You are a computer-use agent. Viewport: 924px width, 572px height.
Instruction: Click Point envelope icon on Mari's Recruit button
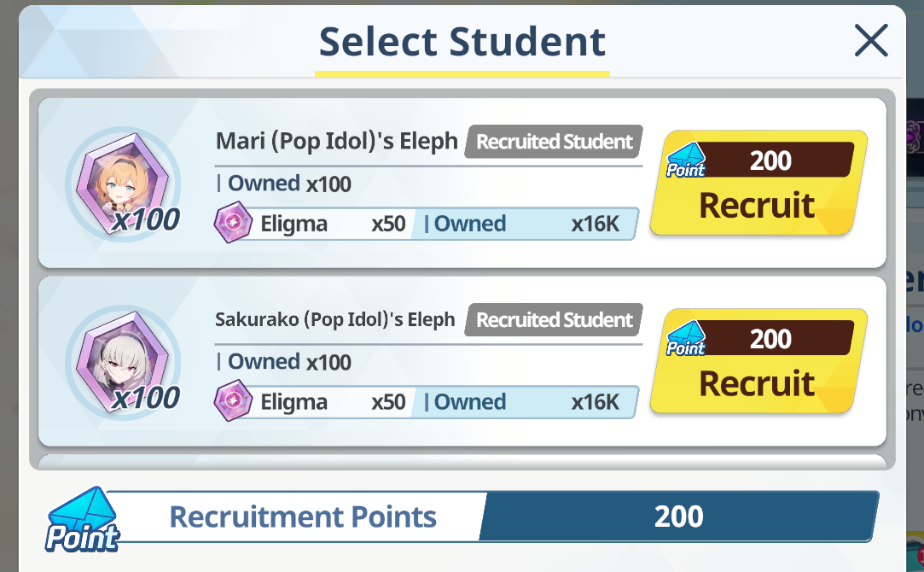(x=686, y=161)
